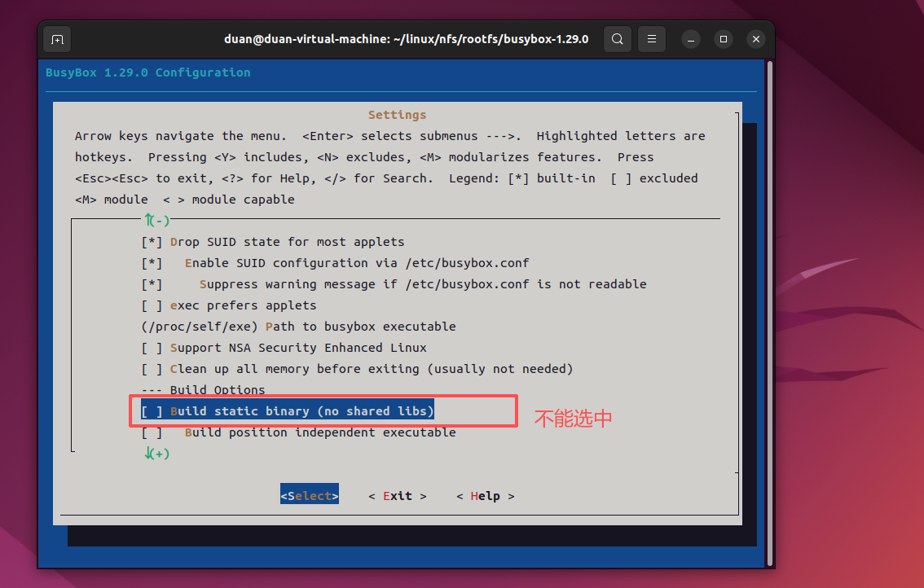The width and height of the screenshot is (924, 588).
Task: Click the terminal window title text
Action: [406, 39]
